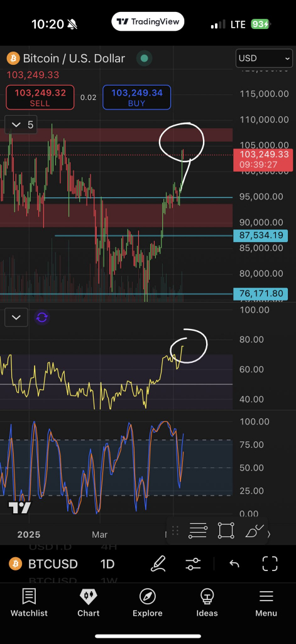Collapse the indicator legend showing 5

[21, 125]
